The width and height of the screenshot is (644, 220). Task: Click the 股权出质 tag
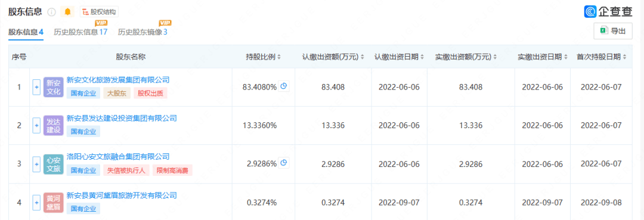tap(151, 93)
